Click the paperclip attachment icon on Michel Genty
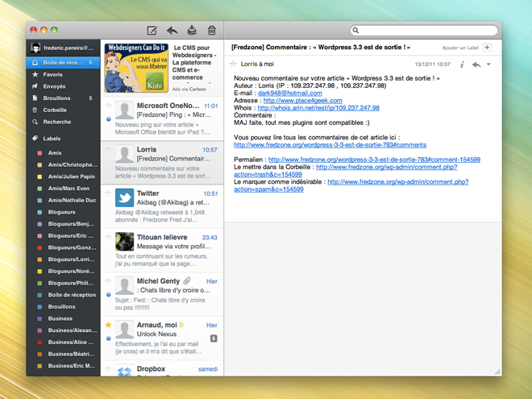 [x=187, y=281]
